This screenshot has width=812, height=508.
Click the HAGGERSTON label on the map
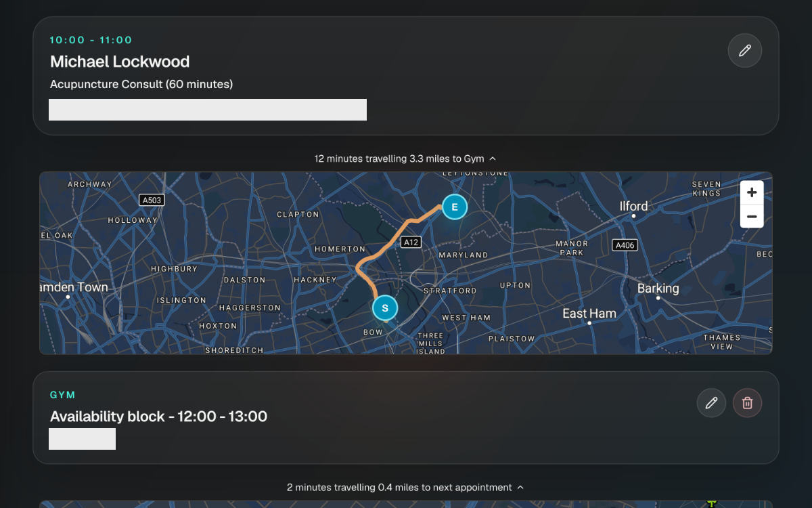coord(250,308)
